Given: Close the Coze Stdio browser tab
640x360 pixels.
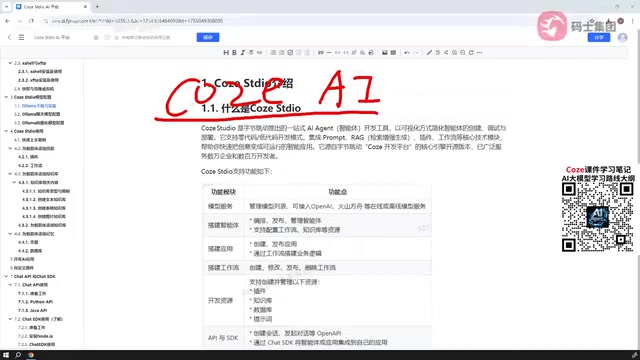Looking at the screenshot, I should coord(85,7).
